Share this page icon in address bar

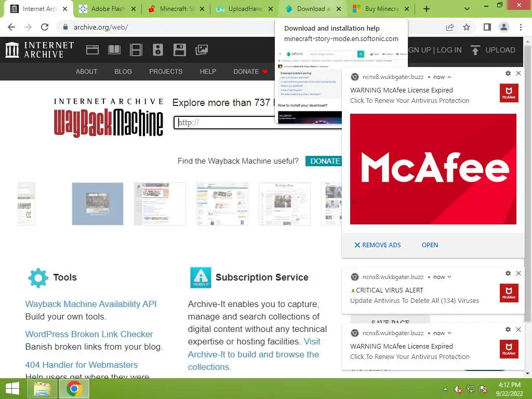click(x=450, y=27)
